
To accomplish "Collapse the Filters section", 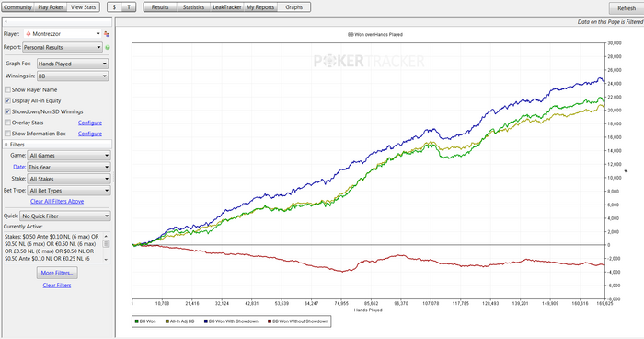I will point(6,145).
